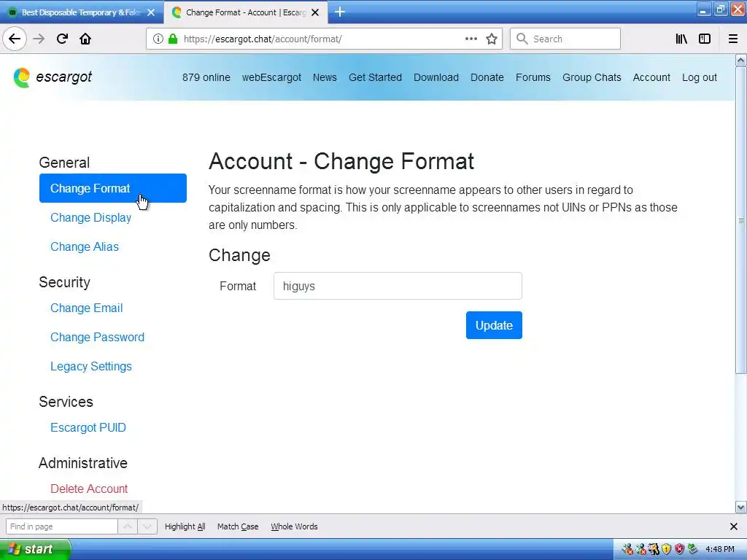The height and width of the screenshot is (560, 747).
Task: Close the find bar with the X
Action: pos(734,526)
